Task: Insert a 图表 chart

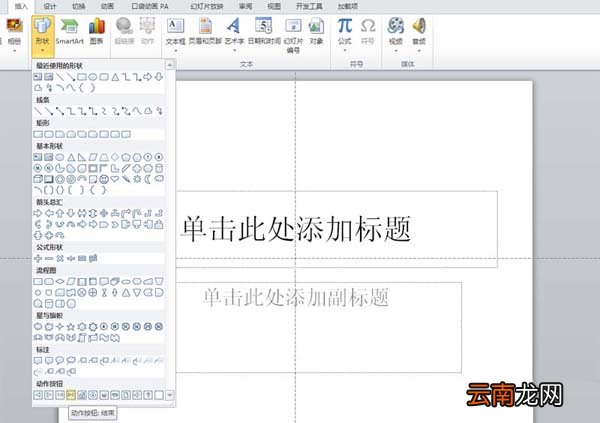Action: [96, 32]
